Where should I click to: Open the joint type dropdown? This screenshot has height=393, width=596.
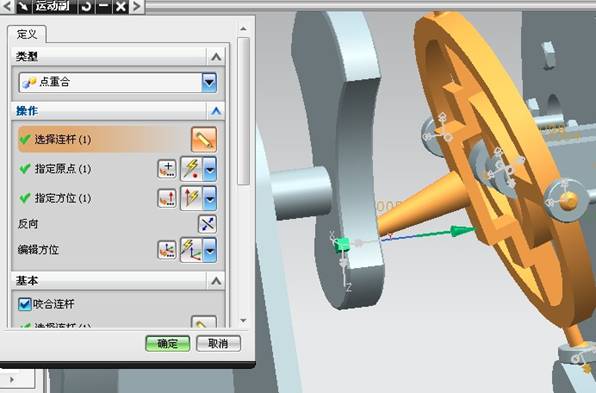[x=209, y=82]
